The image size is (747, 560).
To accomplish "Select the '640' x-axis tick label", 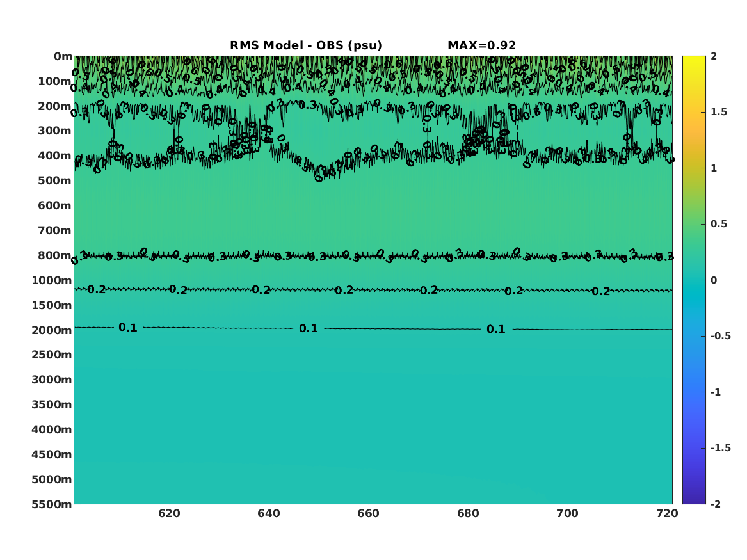I will tap(269, 514).
